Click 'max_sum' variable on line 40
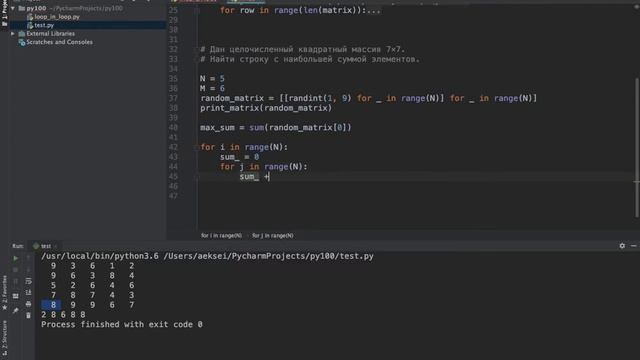The height and width of the screenshot is (360, 640). pos(217,128)
